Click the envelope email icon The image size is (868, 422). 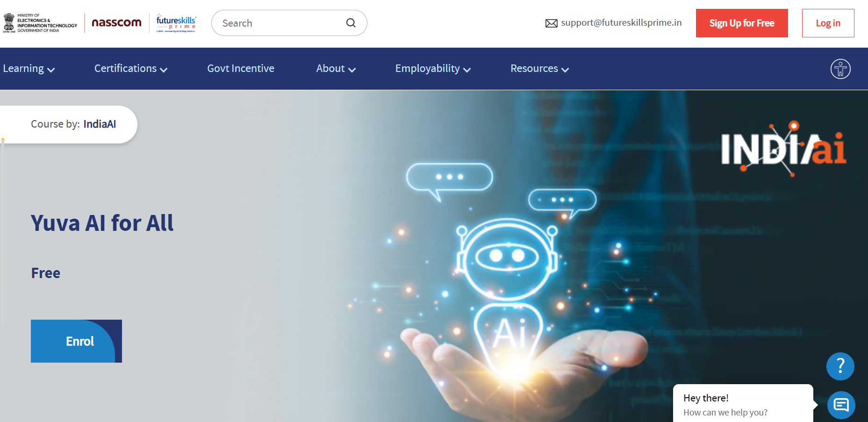pos(552,23)
